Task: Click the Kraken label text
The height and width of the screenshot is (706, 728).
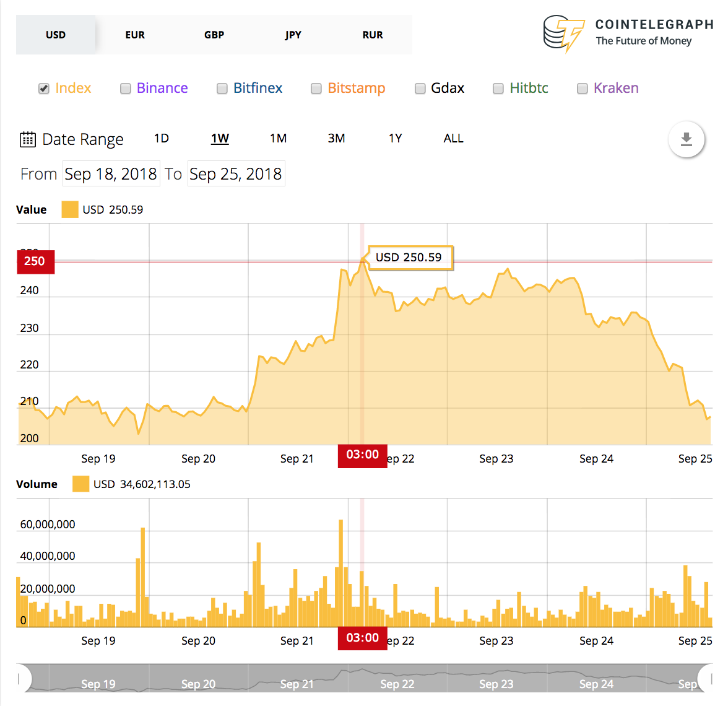Action: pyautogui.click(x=615, y=88)
